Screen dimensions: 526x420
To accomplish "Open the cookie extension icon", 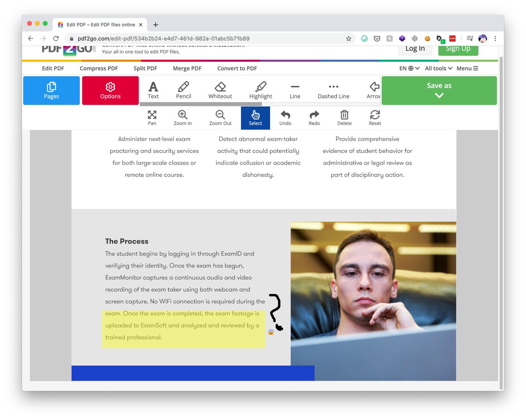I will click(427, 39).
